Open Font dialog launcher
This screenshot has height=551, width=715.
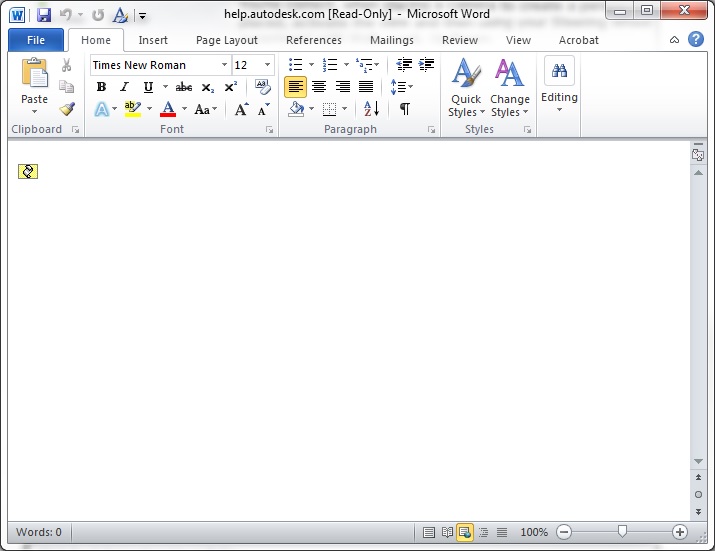pos(269,130)
